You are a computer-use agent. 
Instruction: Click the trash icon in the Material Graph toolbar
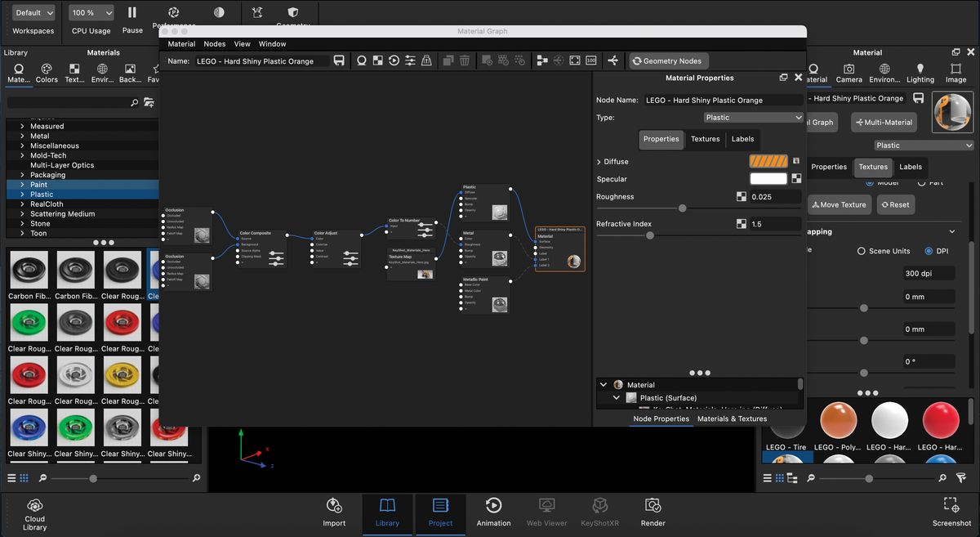coord(465,60)
